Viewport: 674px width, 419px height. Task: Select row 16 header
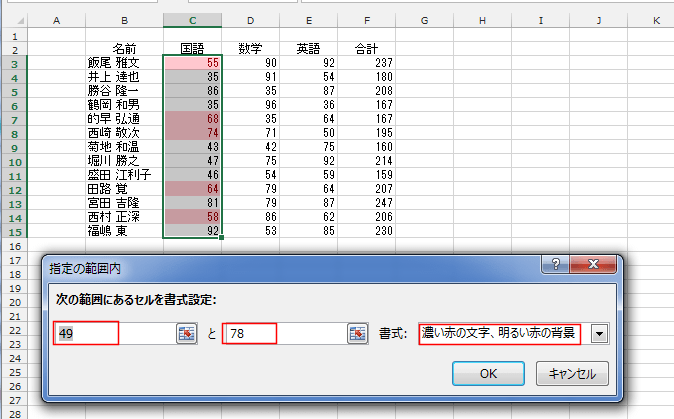point(15,246)
